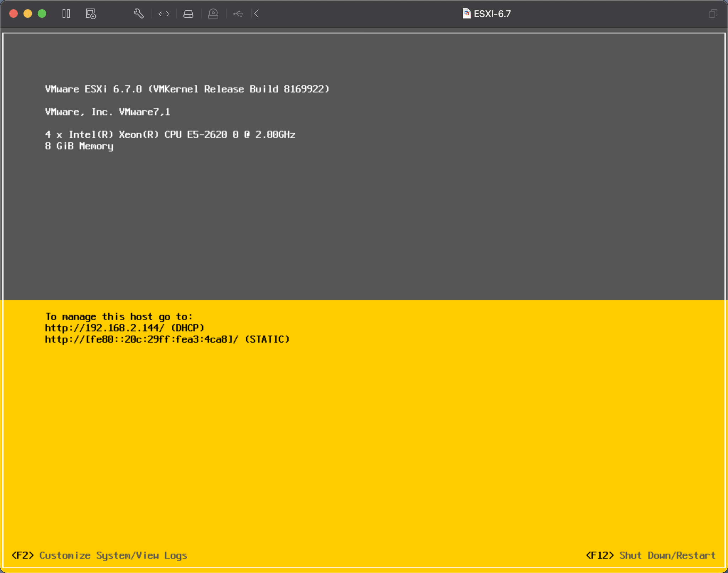The width and height of the screenshot is (728, 573).
Task: Click the ESXI-6.7 window title
Action: pos(492,14)
